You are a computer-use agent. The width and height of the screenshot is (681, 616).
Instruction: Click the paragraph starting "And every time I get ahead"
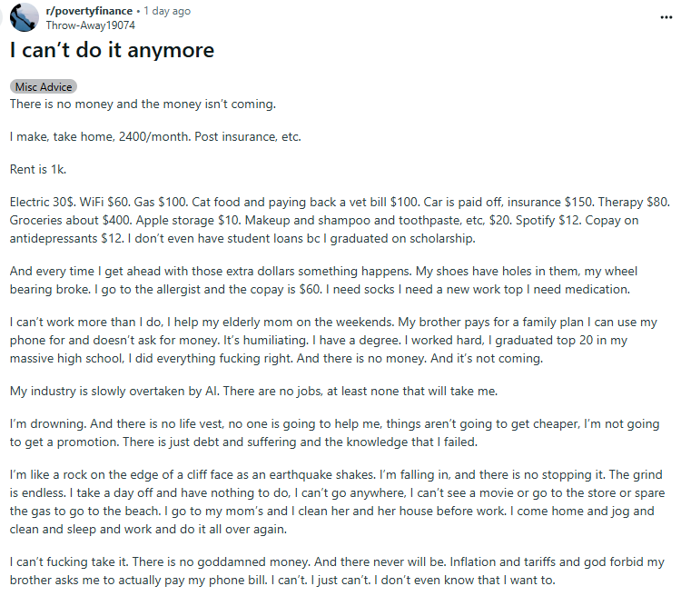323,281
